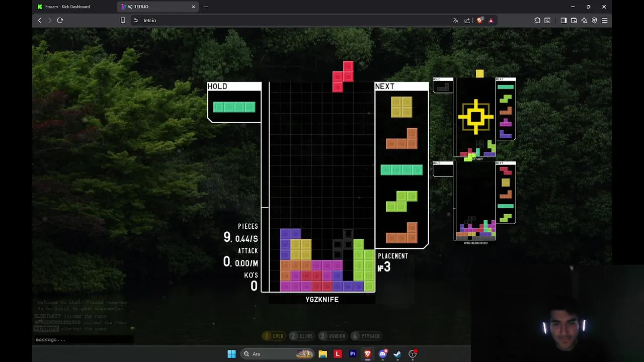Open Brave Rewards triangle icon

tap(491, 20)
